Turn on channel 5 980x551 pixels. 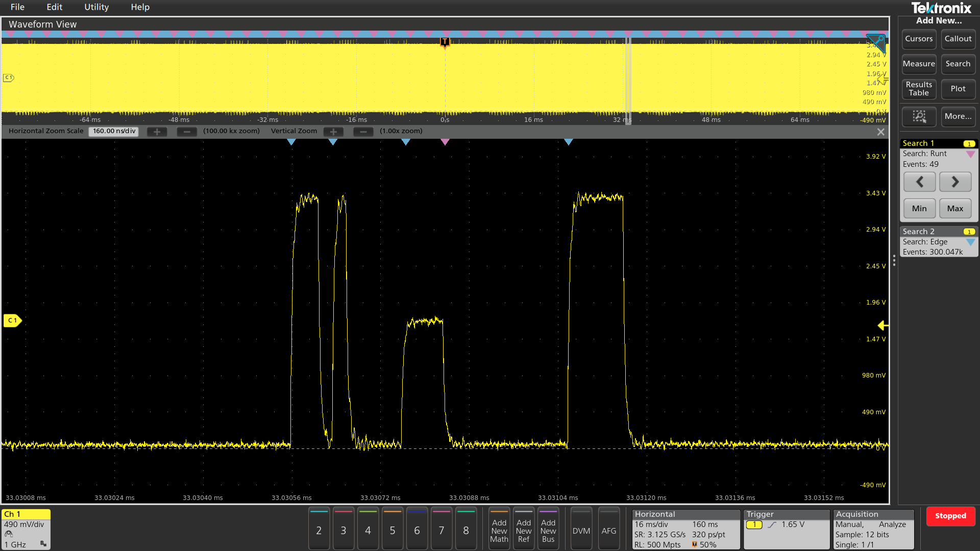pos(393,529)
